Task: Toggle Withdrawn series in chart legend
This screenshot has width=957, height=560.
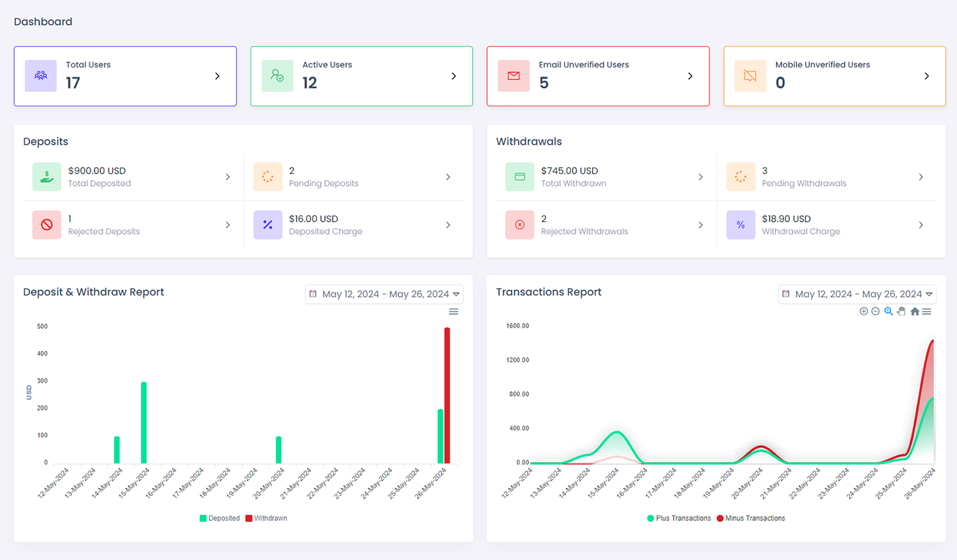Action: click(x=266, y=518)
